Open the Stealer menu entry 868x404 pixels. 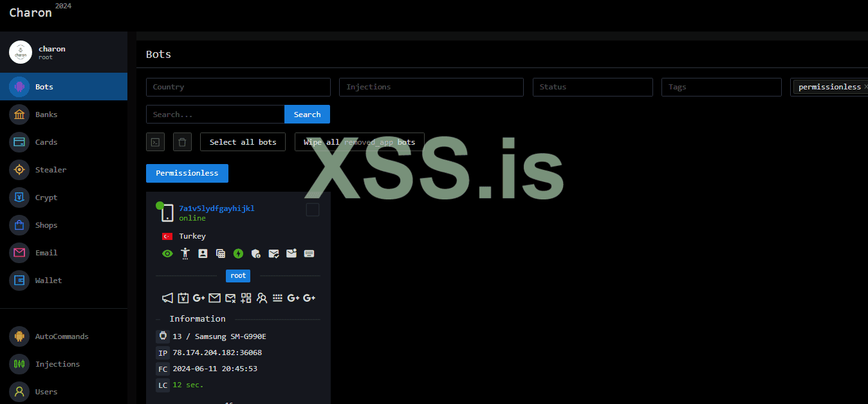[64, 170]
